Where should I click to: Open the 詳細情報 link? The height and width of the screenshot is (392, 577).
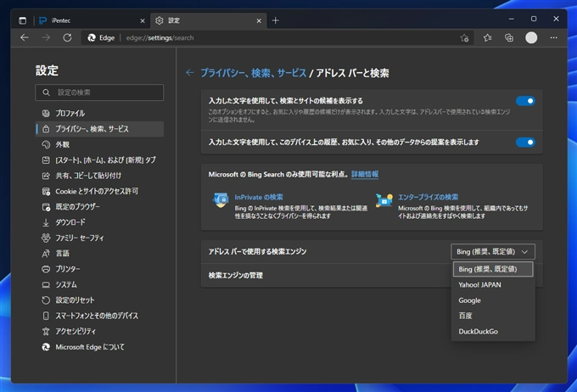click(365, 175)
